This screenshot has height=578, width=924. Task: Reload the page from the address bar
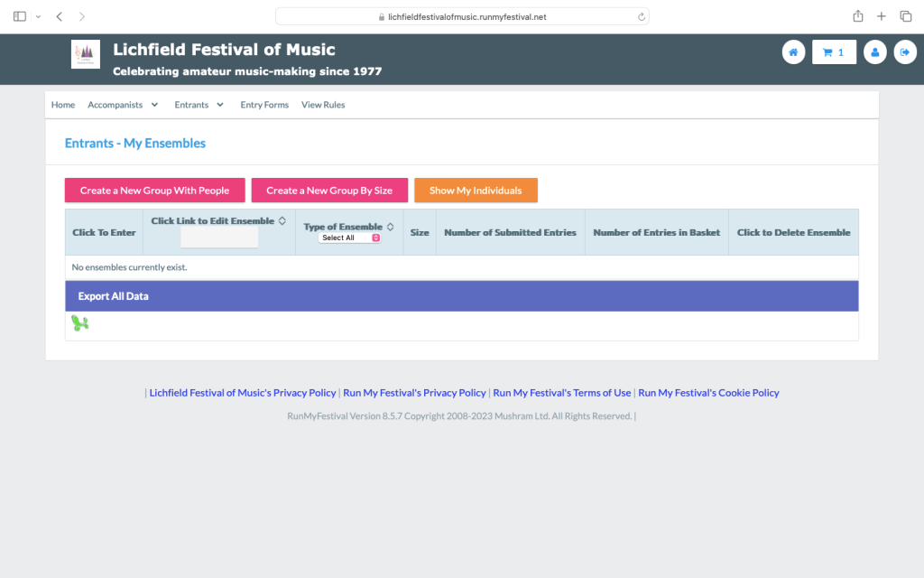click(x=641, y=16)
